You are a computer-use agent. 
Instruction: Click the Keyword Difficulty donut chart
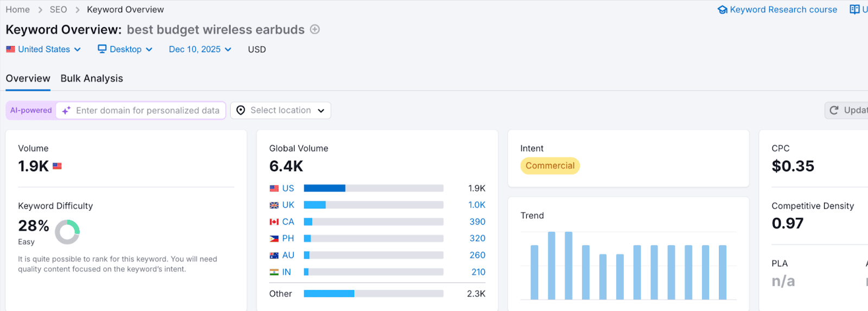click(x=67, y=232)
